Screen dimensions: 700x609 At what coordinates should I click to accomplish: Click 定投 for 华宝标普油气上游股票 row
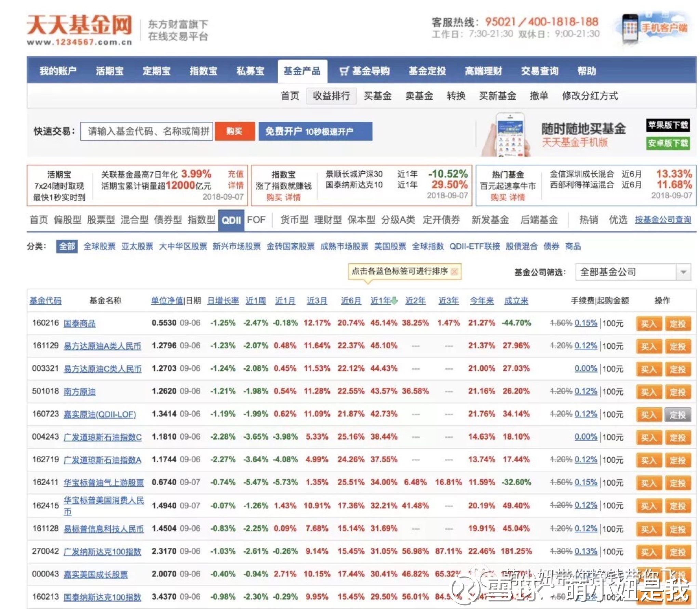pyautogui.click(x=677, y=483)
